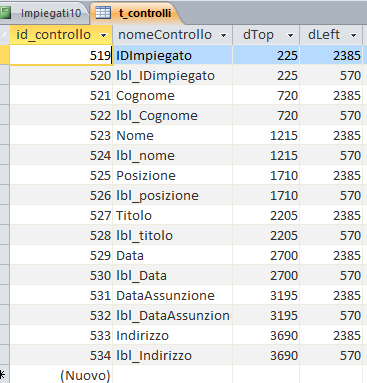Click the IDImpiegato cell
Screen dimensions: 367x383
click(173, 55)
